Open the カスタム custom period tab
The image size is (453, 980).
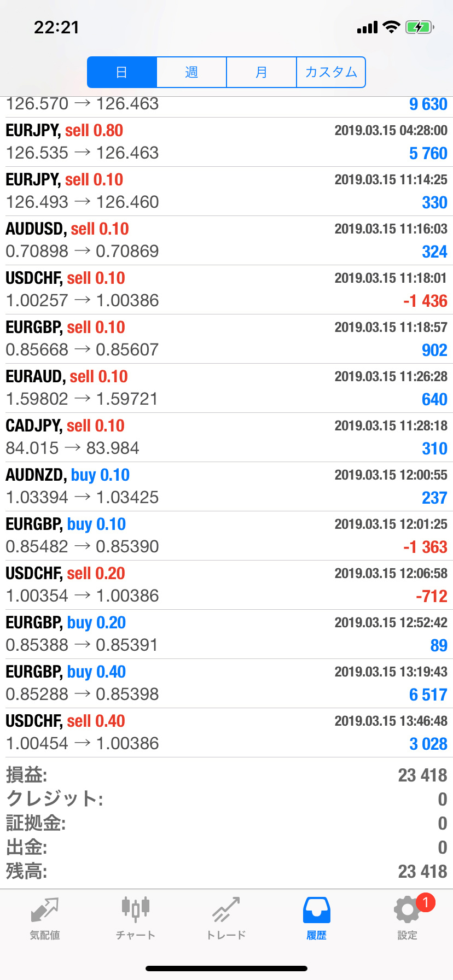(x=331, y=72)
